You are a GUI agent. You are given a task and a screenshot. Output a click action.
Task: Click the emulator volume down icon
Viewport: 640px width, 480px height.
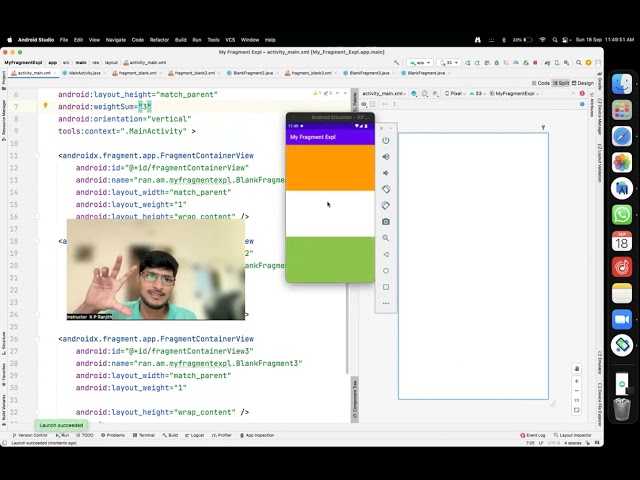[386, 173]
